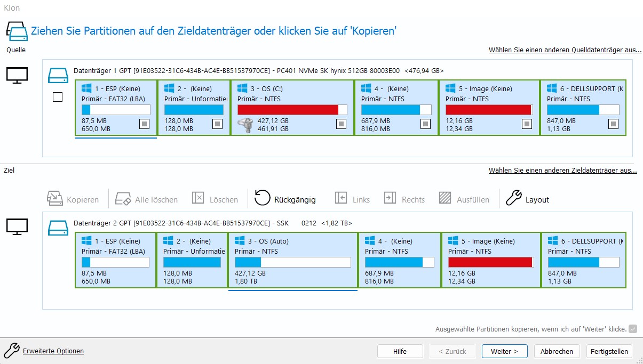Screen dimensions: 643x364
Task: Click Windows logo of source partition 1 - ESP
Action: pyautogui.click(x=87, y=88)
